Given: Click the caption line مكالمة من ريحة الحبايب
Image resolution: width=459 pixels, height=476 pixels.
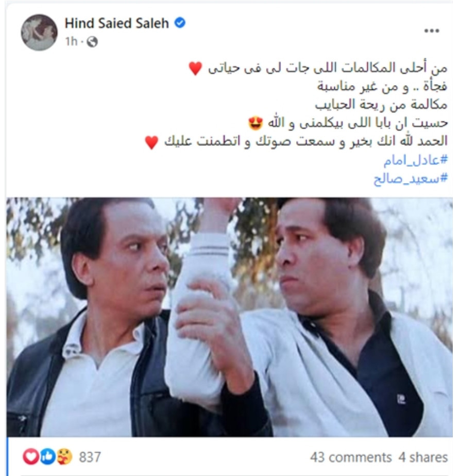Looking at the screenshot, I should pos(381,105).
